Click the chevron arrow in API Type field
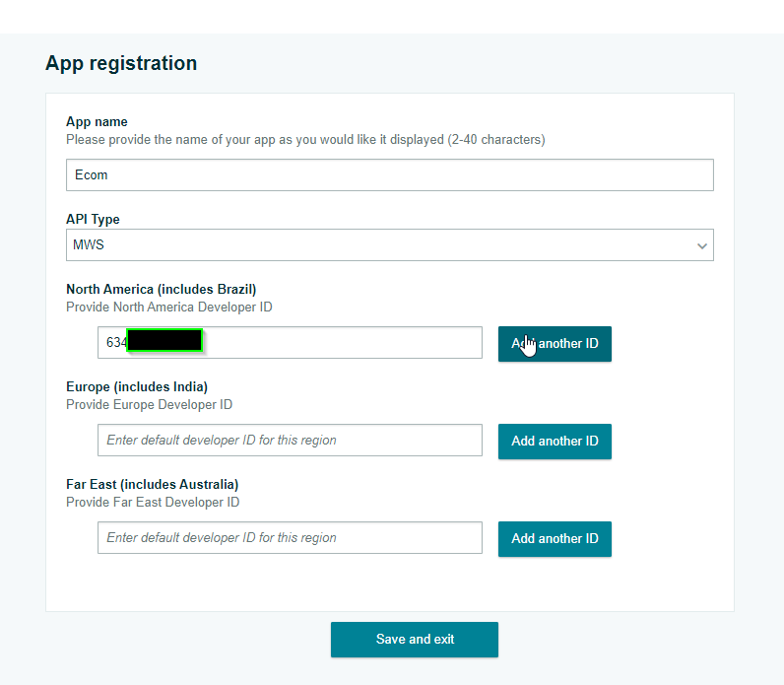This screenshot has height=685, width=784. tap(701, 245)
